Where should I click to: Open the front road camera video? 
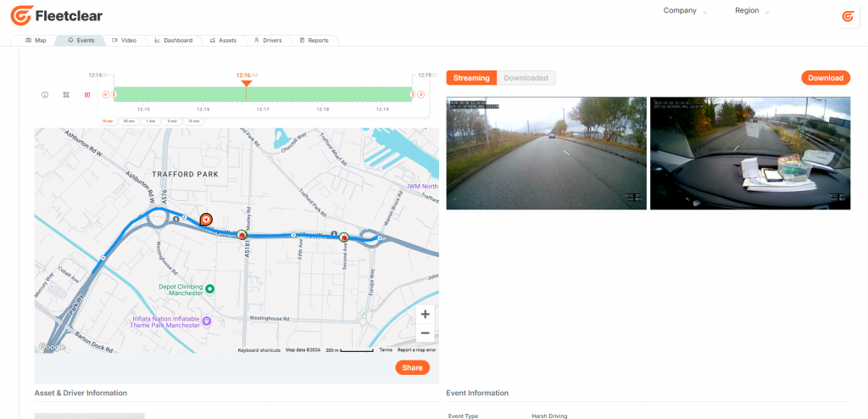(x=547, y=153)
